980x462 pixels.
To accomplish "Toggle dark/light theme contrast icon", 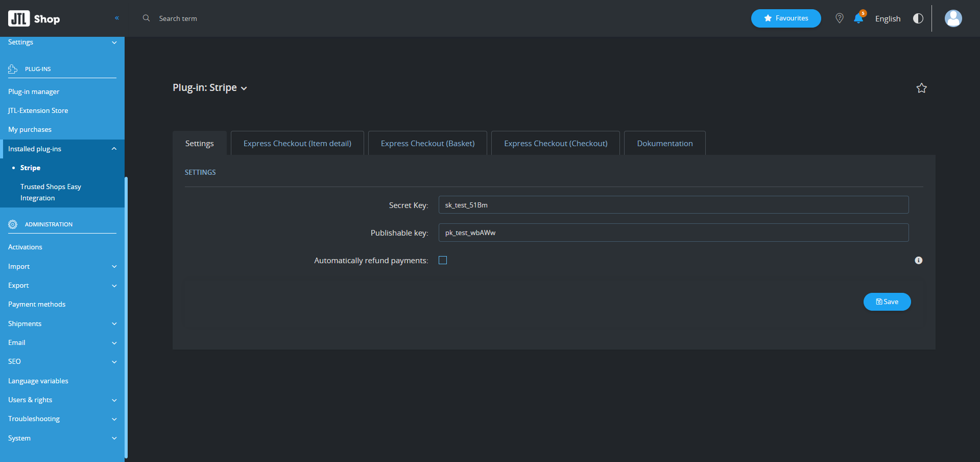I will (918, 18).
